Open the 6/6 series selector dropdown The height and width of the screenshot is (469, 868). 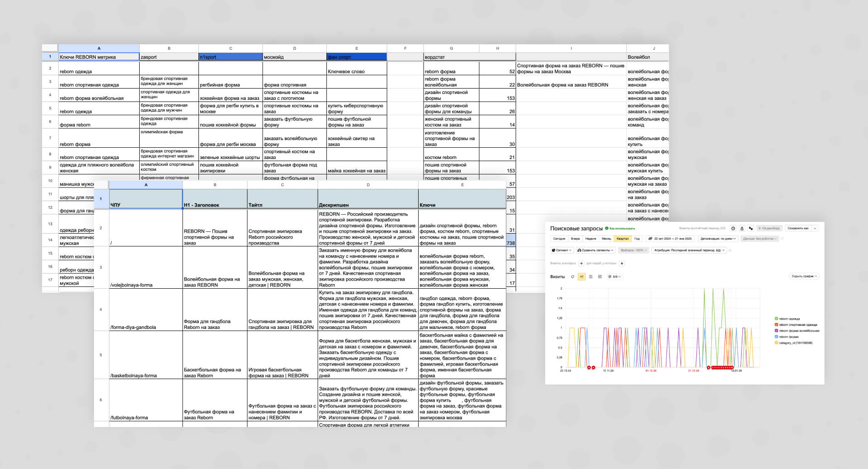615,277
